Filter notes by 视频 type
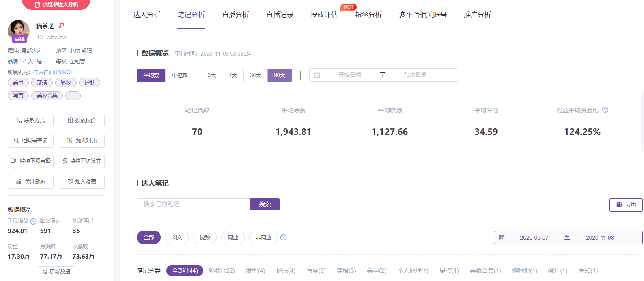 [205, 238]
